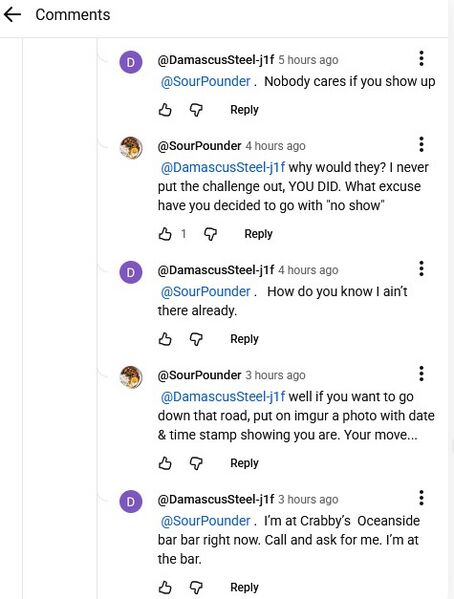The width and height of the screenshot is (454, 599).
Task: Like the "How do you know I ain't there" comment
Action: (x=165, y=339)
